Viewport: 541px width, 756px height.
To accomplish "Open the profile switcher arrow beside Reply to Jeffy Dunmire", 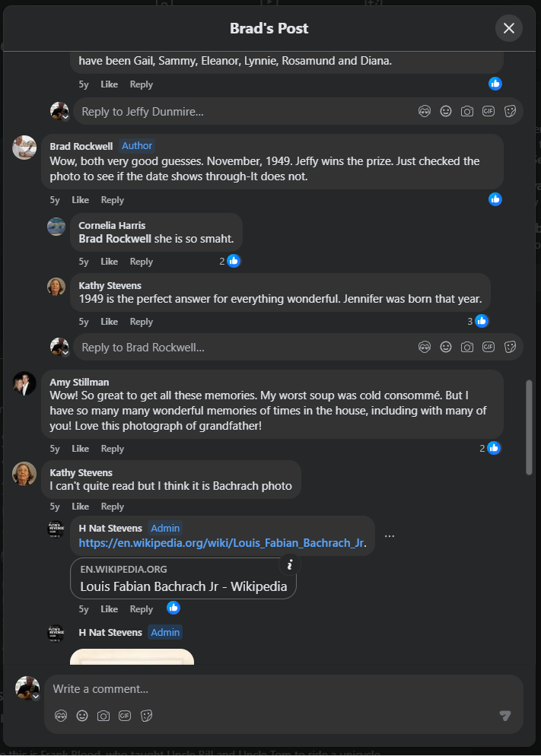I will coord(65,117).
